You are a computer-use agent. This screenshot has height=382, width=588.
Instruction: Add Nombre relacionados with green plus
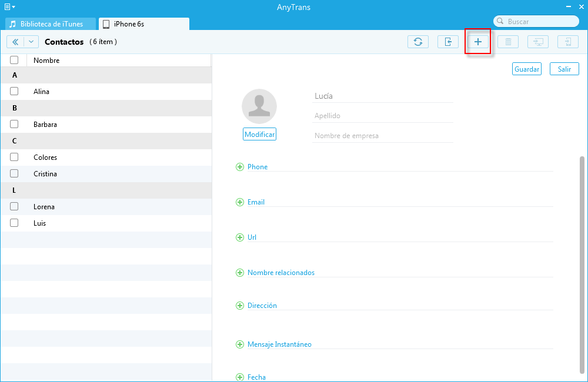tap(240, 273)
